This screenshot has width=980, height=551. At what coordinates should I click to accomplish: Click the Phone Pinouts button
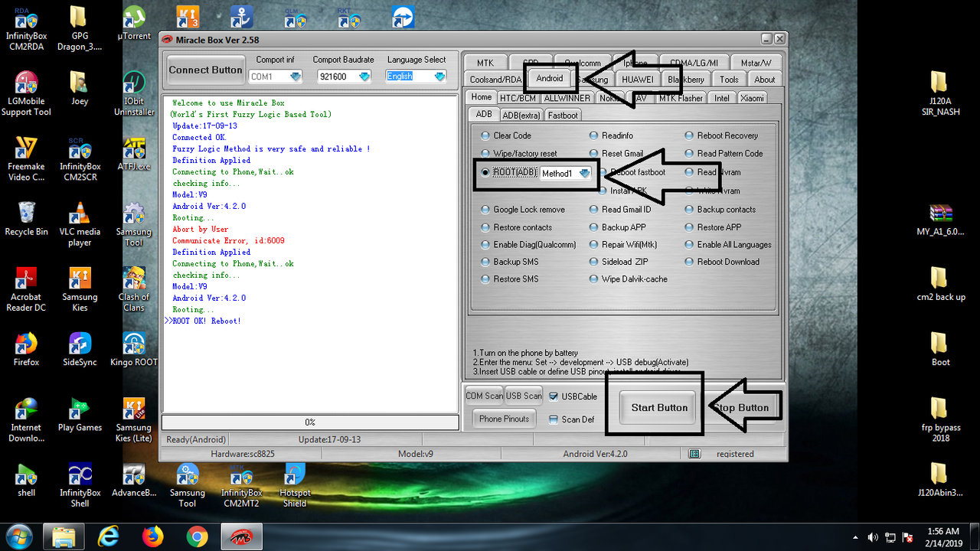pos(505,419)
